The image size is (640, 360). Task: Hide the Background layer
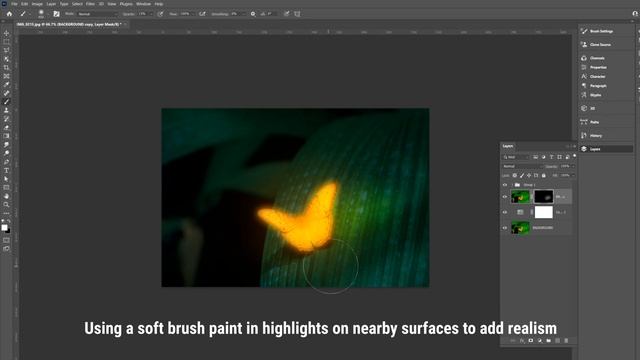[x=505, y=228]
